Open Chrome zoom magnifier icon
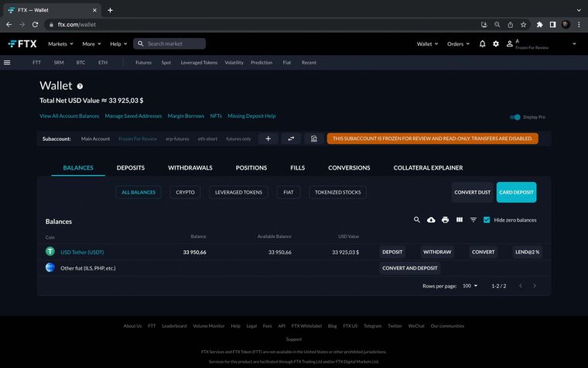 point(497,25)
